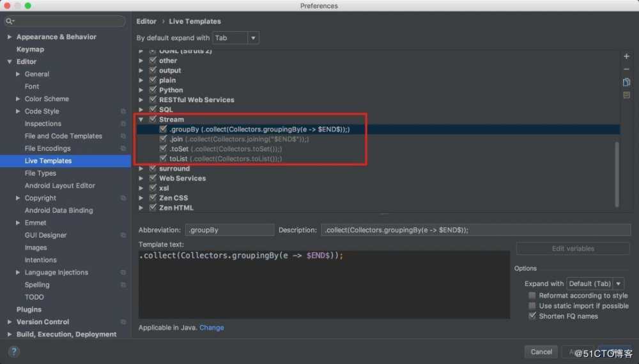639x364 pixels.
Task: Expand Build, Execution, Deployment section
Action: pyautogui.click(x=10, y=334)
